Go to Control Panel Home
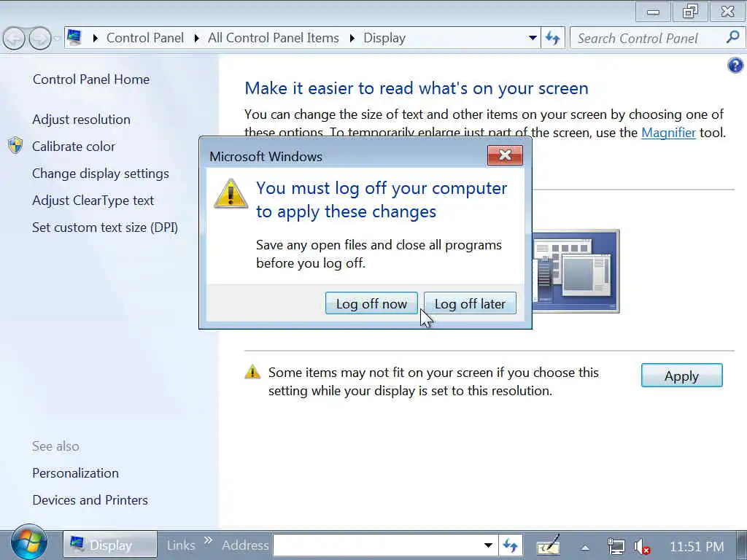The image size is (747, 560). (91, 79)
